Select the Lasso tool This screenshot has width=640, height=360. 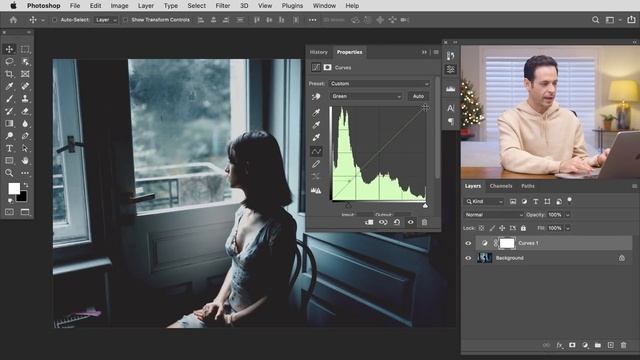point(9,62)
